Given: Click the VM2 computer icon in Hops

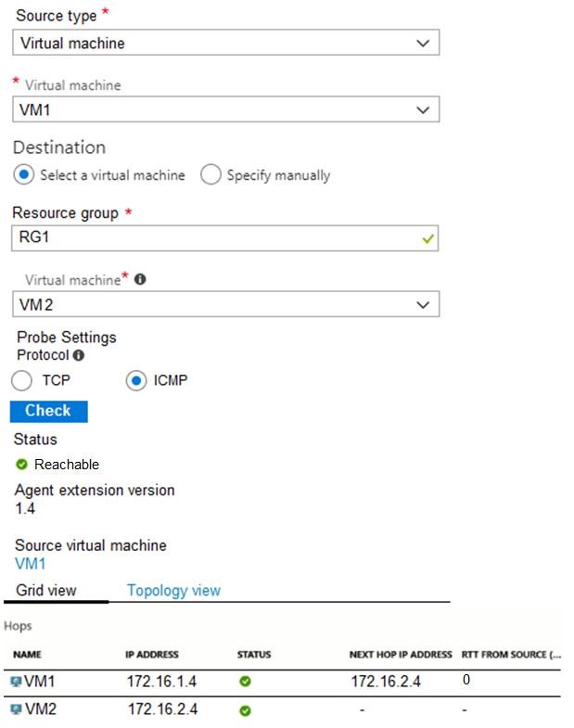Looking at the screenshot, I should pyautogui.click(x=16, y=710).
